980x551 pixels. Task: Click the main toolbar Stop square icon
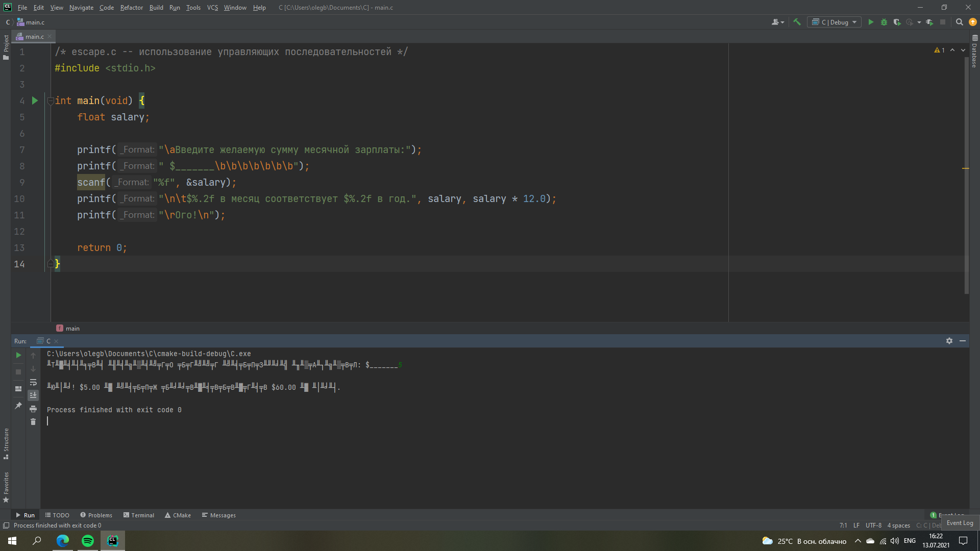coord(943,22)
